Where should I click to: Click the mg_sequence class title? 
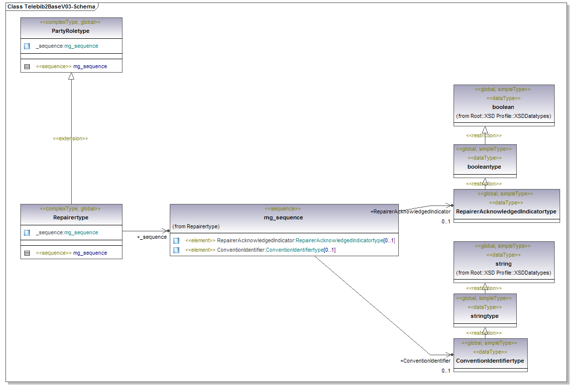coord(283,217)
